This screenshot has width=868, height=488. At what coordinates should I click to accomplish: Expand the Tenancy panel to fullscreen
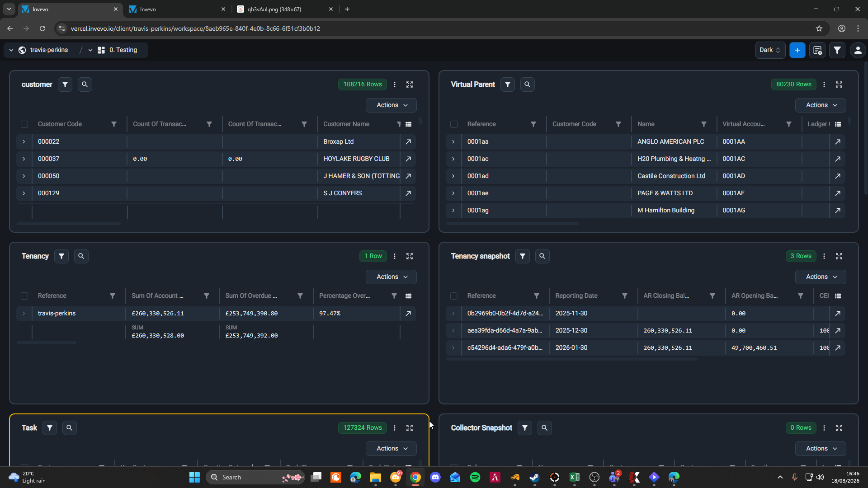click(410, 256)
